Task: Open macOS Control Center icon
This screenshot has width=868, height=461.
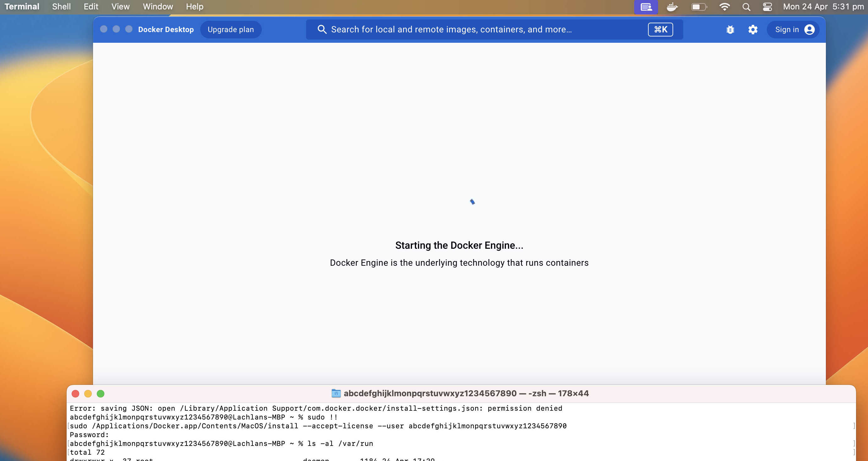Action: click(767, 7)
